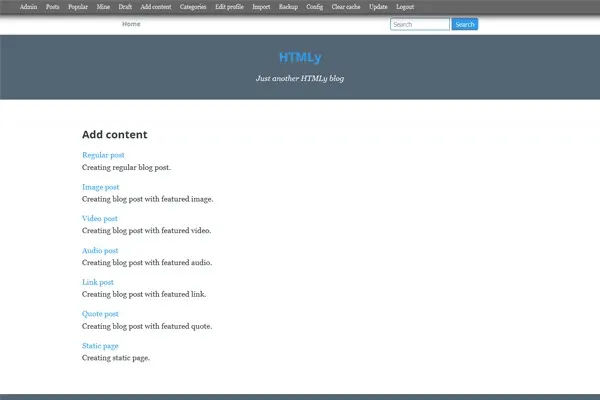Click Clear cache in toolbar
Screen dimensions: 600x400
346,6
